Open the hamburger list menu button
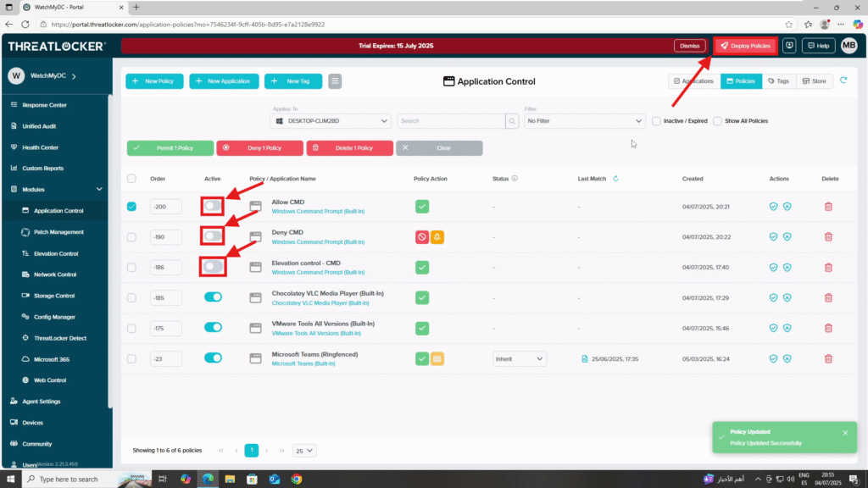 pyautogui.click(x=335, y=81)
